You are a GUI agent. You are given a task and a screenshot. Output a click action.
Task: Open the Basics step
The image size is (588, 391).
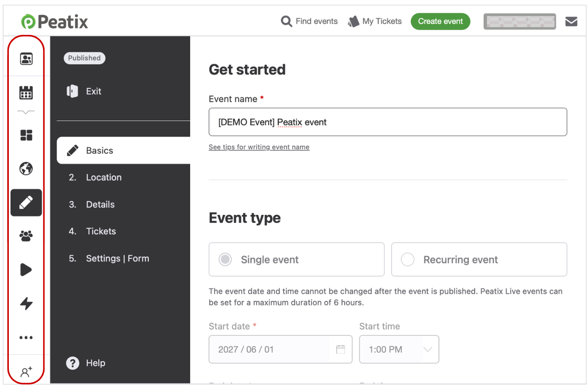[x=124, y=151]
